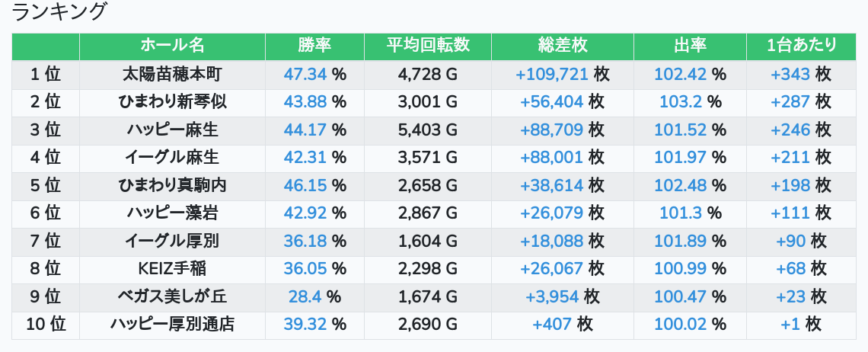Viewport: 868px width, 352px height.
Task: Click the 47.34 win rate value
Action: point(305,75)
